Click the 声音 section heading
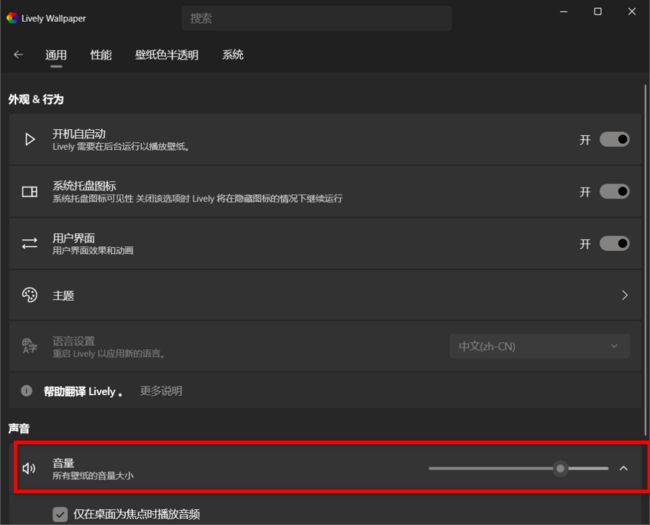This screenshot has width=650, height=525. tap(19, 428)
